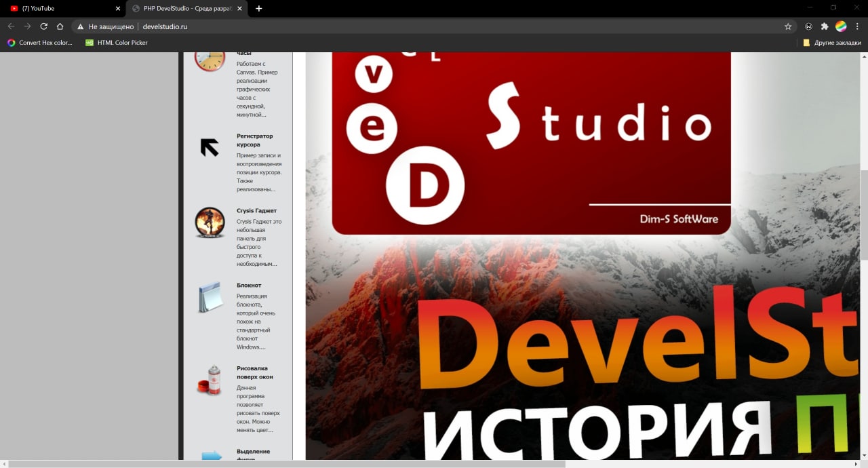Click the text Crysis Гаджет это небольшая панель
Viewport: 868px width, 468px height.
[259, 243]
